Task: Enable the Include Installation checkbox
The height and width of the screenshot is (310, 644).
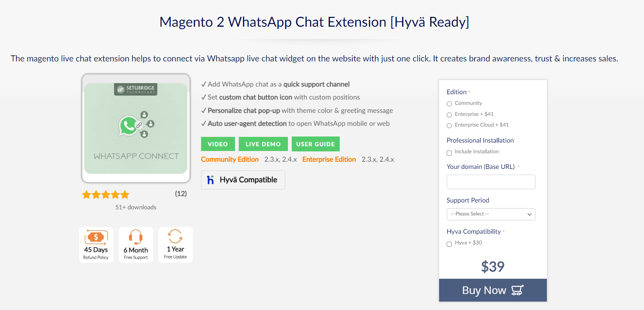Action: pyautogui.click(x=449, y=153)
